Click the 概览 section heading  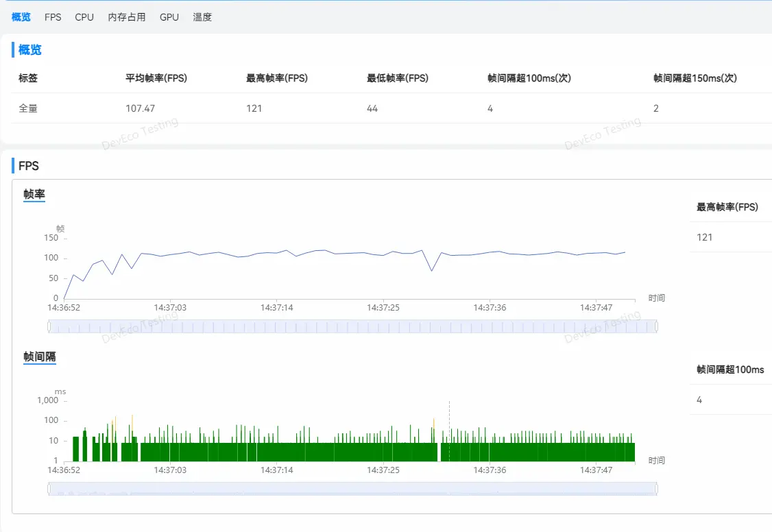29,50
